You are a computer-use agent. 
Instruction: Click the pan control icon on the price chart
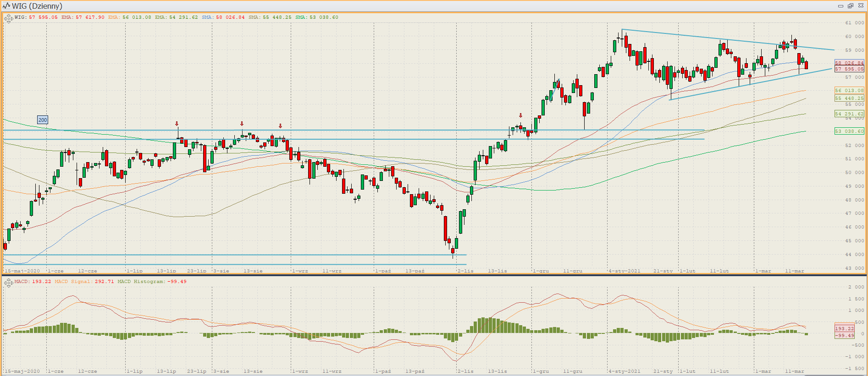(x=8, y=19)
